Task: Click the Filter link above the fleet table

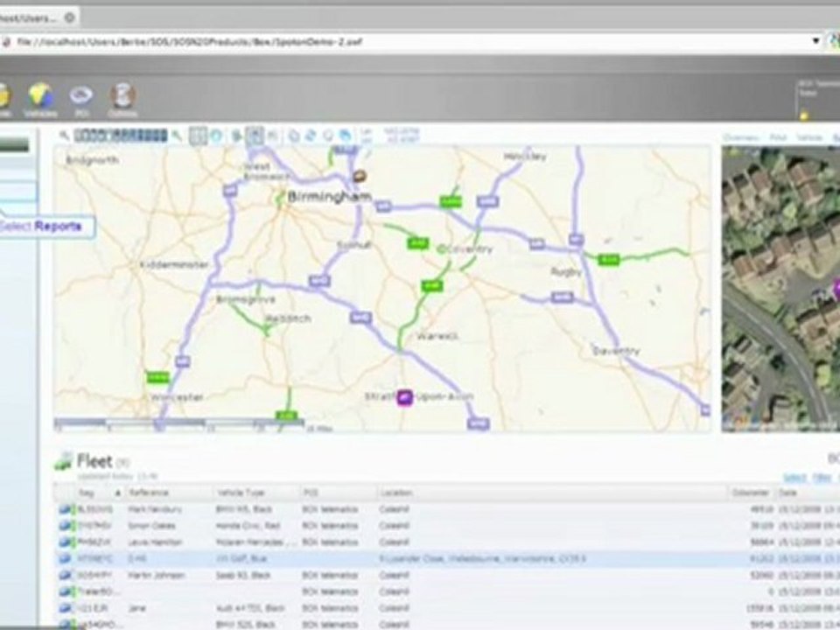Action: tap(822, 477)
